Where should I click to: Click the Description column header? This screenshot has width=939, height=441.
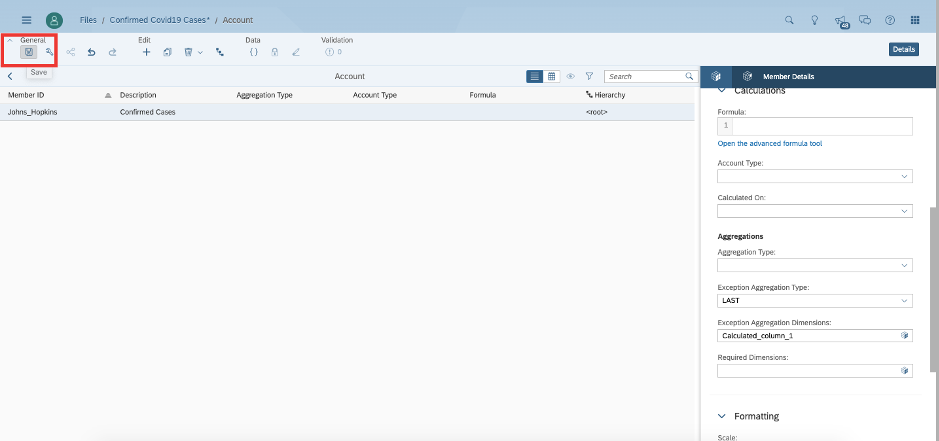[x=138, y=95]
